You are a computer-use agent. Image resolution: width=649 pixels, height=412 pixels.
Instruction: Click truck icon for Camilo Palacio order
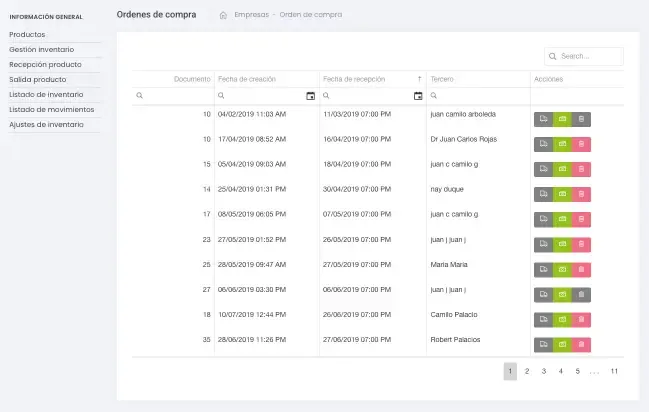pyautogui.click(x=543, y=320)
